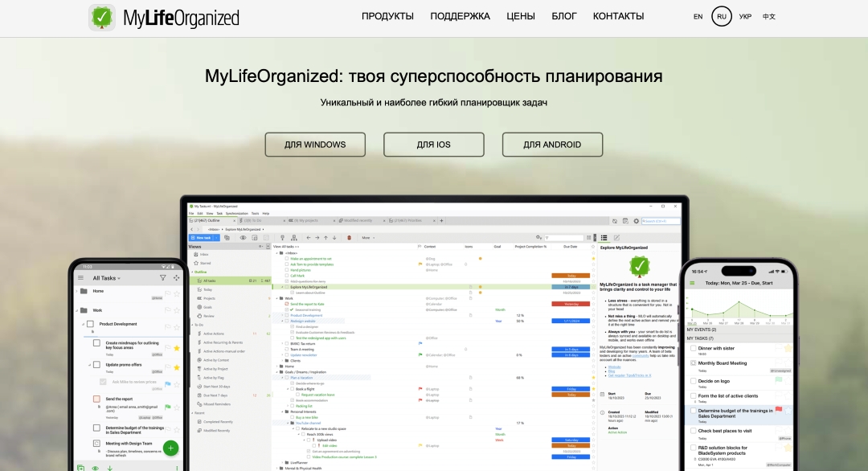Check the Call Mark task box
Viewport: 868px width, 471px height.
287,276
